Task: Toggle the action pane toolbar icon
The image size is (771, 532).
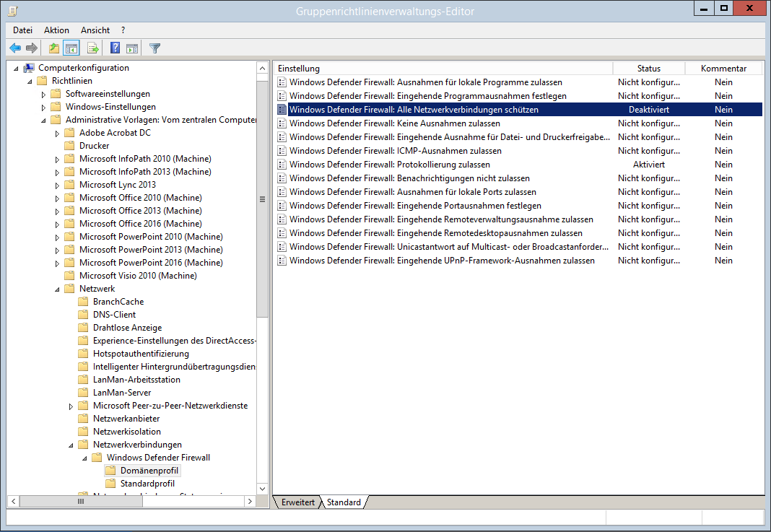Action: (132, 48)
